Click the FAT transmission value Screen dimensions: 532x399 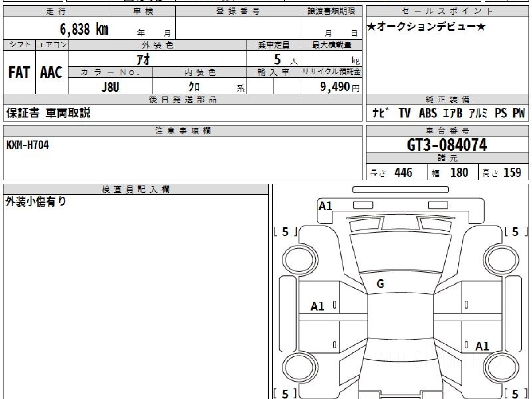tap(19, 73)
